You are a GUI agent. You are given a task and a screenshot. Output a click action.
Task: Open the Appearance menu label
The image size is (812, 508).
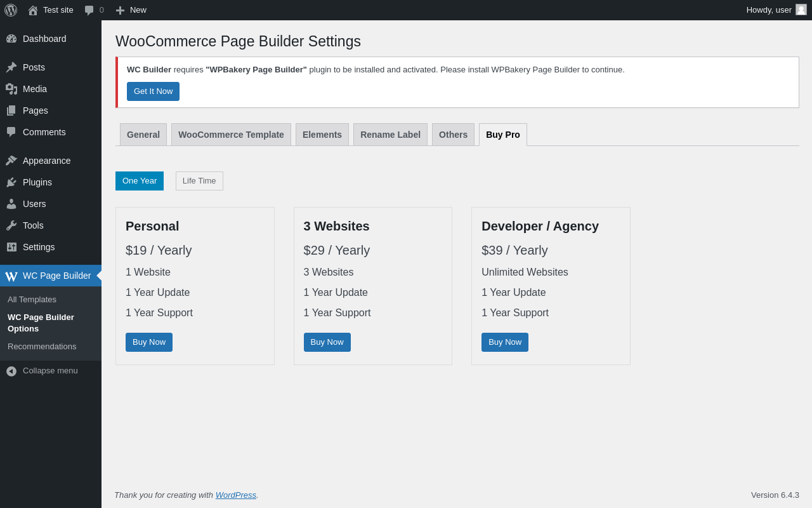(47, 161)
